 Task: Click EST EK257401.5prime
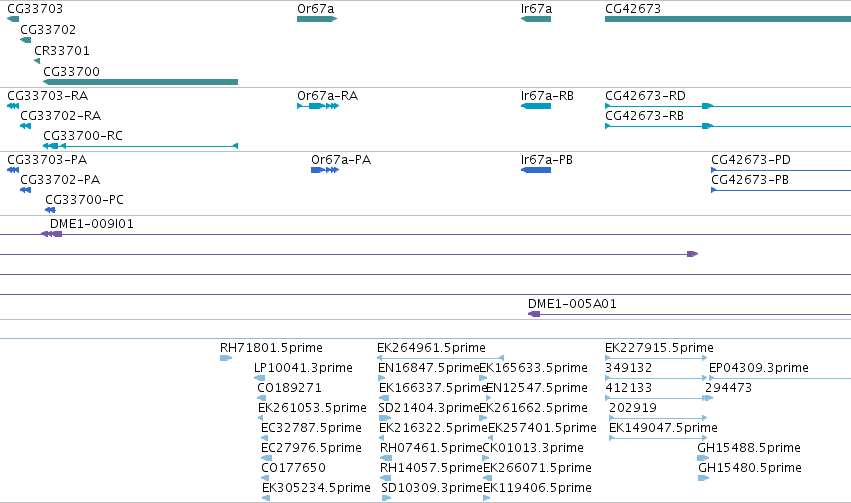coord(542,428)
